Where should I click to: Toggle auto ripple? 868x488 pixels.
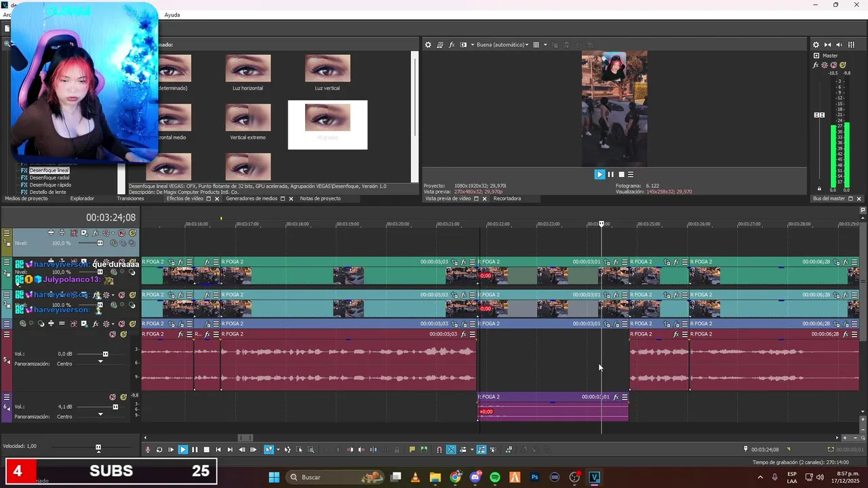pos(463,449)
